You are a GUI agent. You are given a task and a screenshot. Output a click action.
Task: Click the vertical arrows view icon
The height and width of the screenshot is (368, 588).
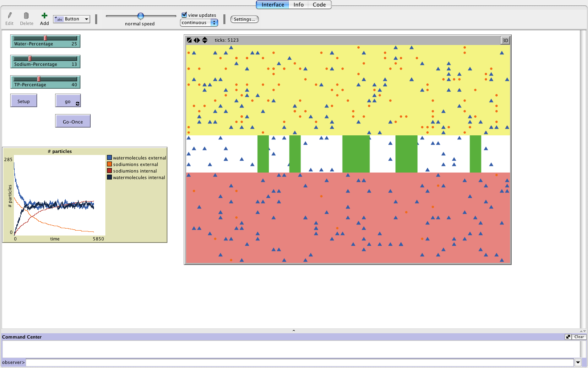tap(205, 40)
